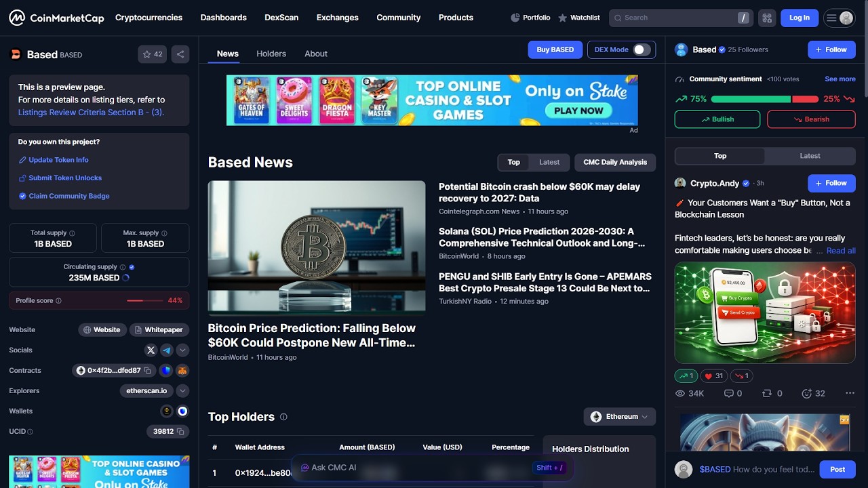Copy the UCID 39812 value
This screenshot has width=868, height=488.
coord(180,432)
